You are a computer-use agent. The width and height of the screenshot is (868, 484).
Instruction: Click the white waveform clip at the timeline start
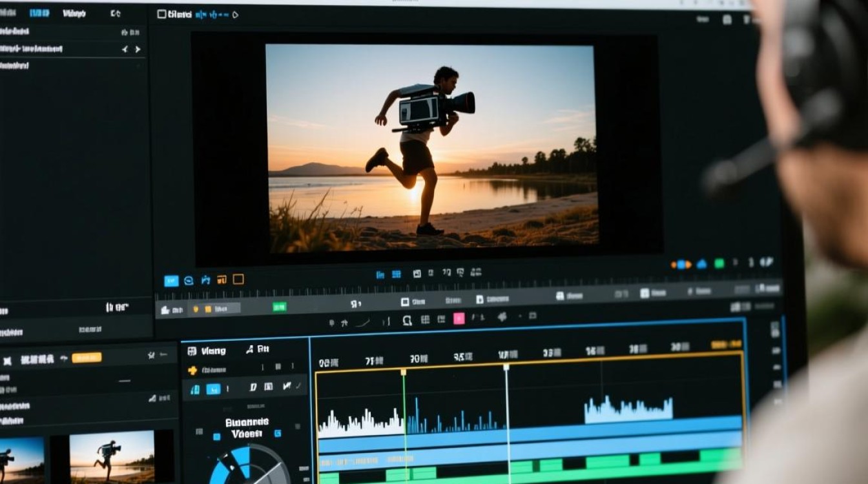pyautogui.click(x=361, y=422)
